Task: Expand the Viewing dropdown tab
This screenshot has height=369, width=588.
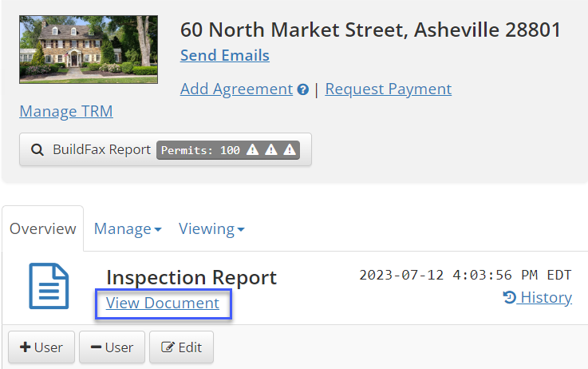Action: click(211, 228)
